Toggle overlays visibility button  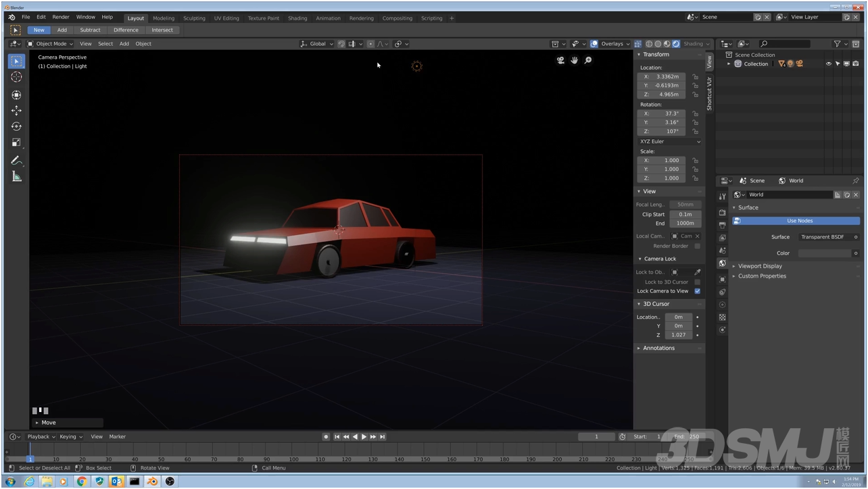(594, 44)
